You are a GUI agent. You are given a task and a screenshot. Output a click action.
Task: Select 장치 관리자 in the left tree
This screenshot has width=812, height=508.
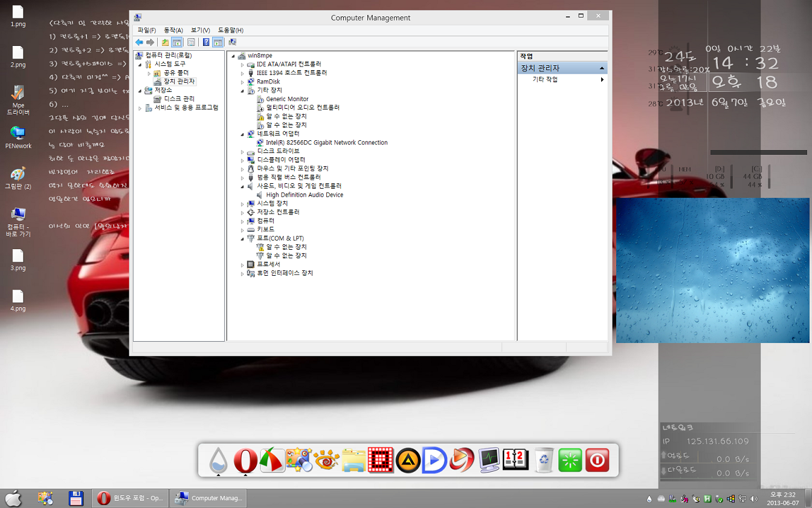tap(179, 81)
